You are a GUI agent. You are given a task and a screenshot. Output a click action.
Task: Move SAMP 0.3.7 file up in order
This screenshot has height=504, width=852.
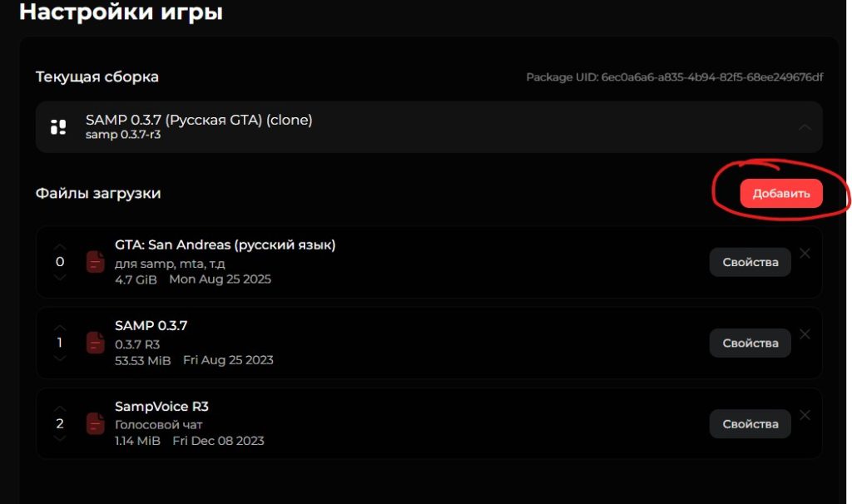[59, 328]
